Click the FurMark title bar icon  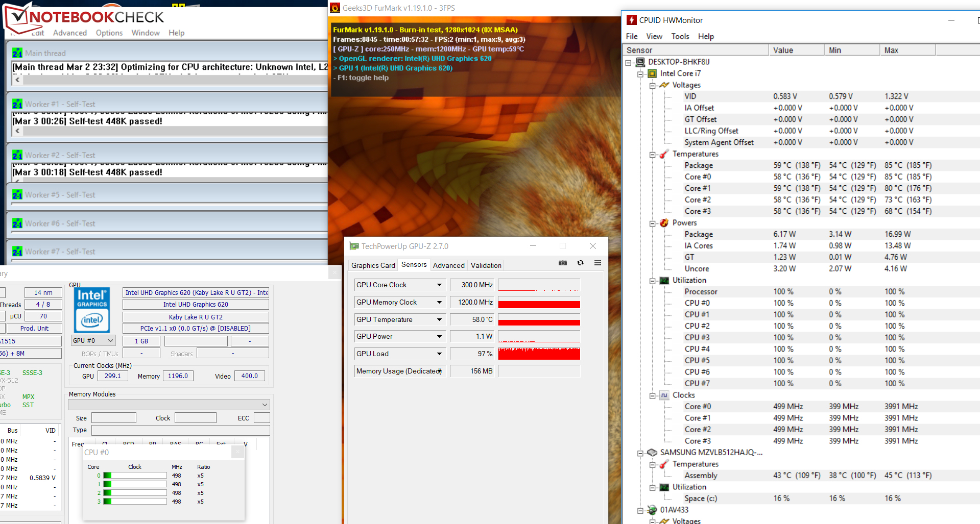click(x=335, y=8)
